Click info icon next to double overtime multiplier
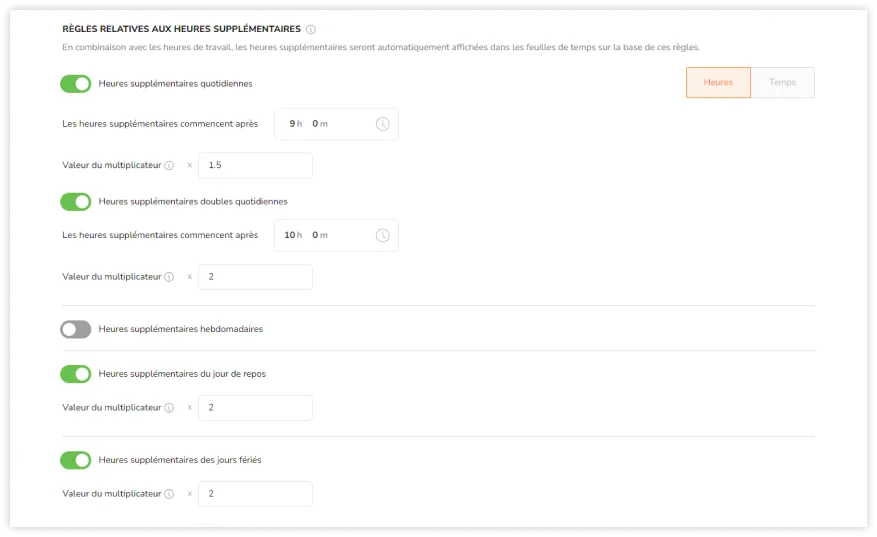The image size is (877, 537). [x=169, y=277]
